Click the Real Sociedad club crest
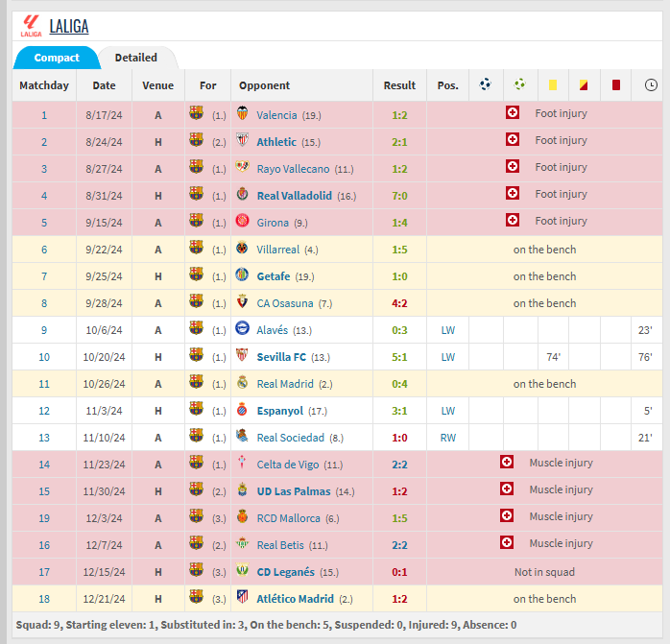The image size is (670, 644). (x=242, y=436)
